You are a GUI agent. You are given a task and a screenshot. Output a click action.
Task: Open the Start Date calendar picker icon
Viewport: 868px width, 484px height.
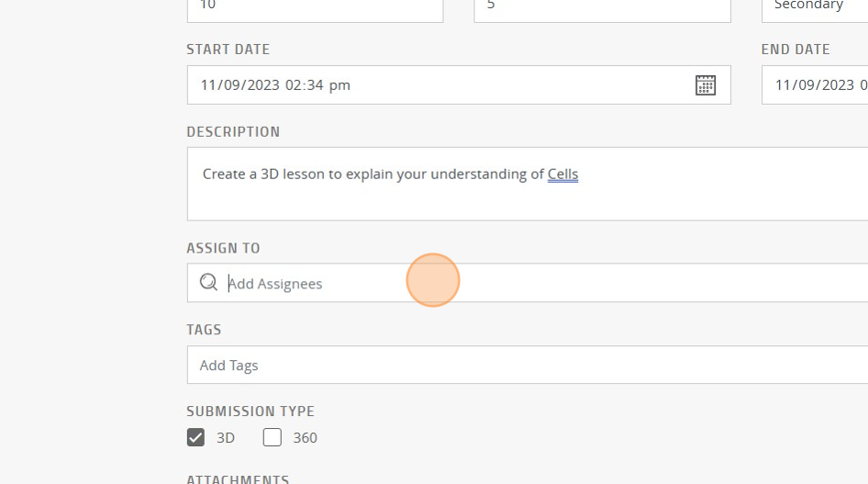(706, 85)
